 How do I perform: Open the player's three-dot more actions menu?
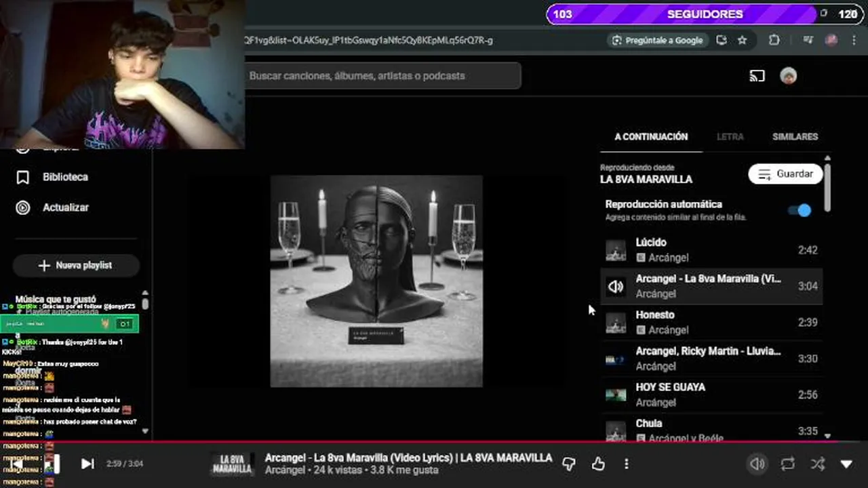click(x=626, y=464)
